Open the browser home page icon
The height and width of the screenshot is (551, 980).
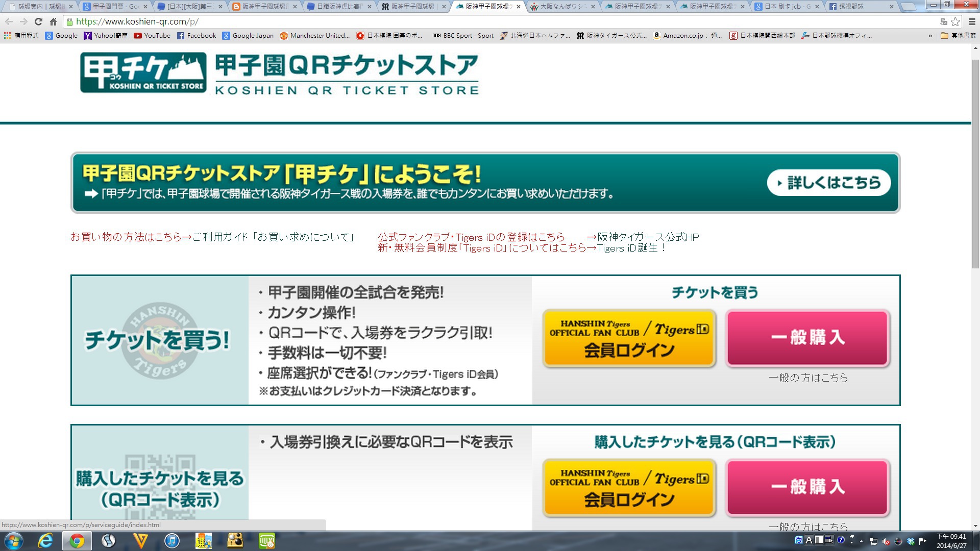53,21
